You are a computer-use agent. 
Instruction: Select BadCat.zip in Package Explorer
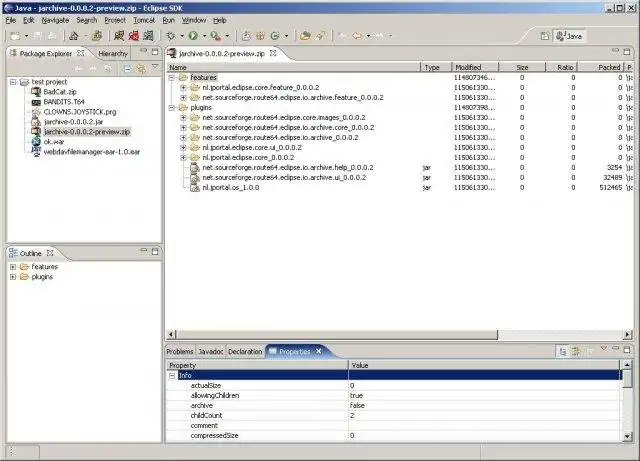pos(60,92)
